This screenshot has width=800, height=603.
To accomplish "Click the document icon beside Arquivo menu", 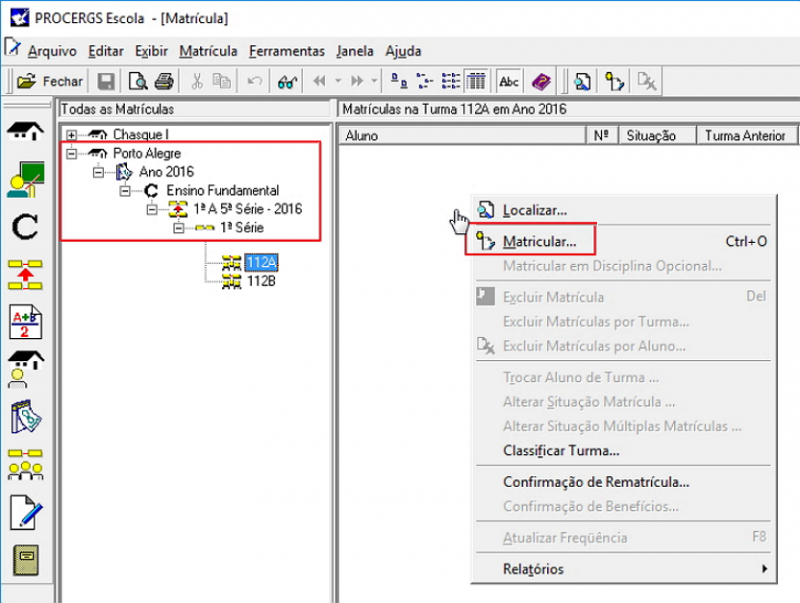I will 12,48.
